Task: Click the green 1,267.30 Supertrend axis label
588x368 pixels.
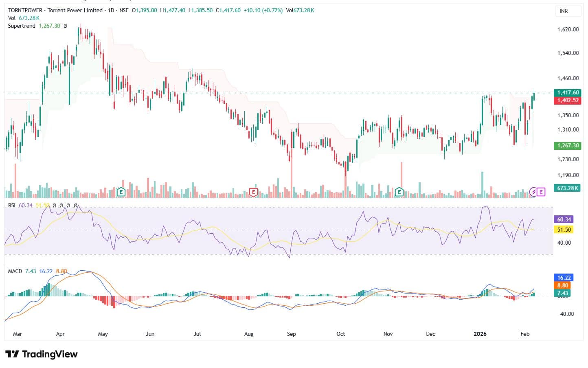Action: 568,145
